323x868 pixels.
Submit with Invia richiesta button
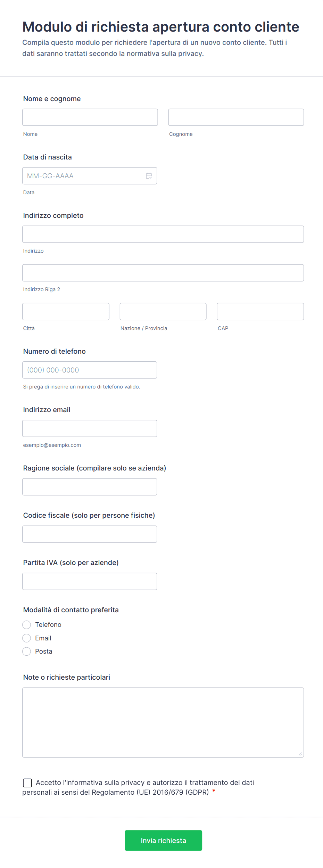[163, 840]
